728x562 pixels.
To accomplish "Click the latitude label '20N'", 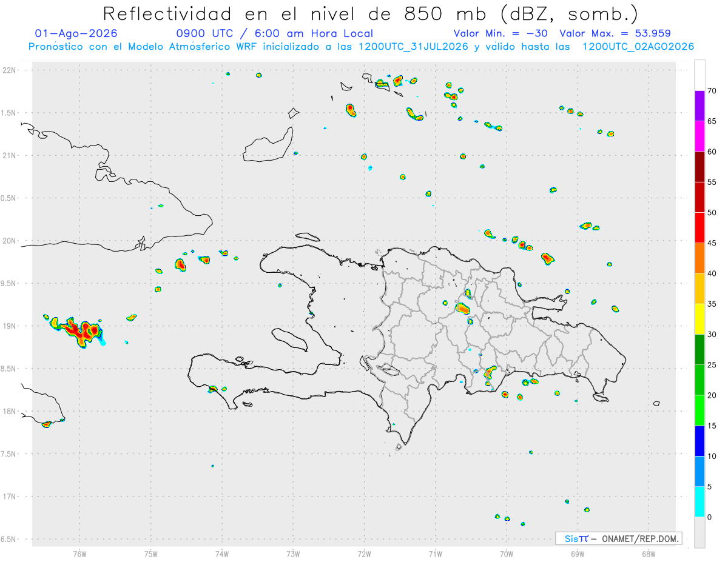I will pos(9,241).
